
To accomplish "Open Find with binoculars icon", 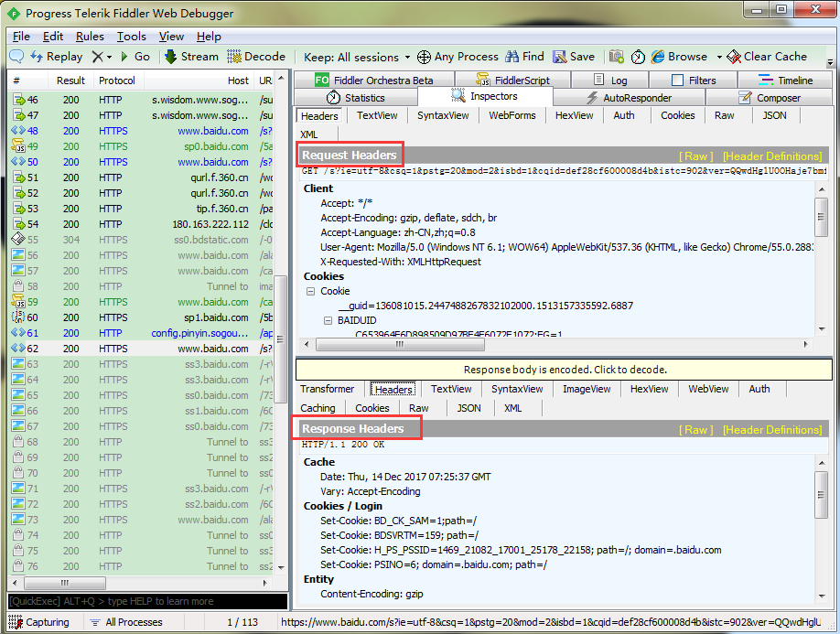I will [x=524, y=56].
